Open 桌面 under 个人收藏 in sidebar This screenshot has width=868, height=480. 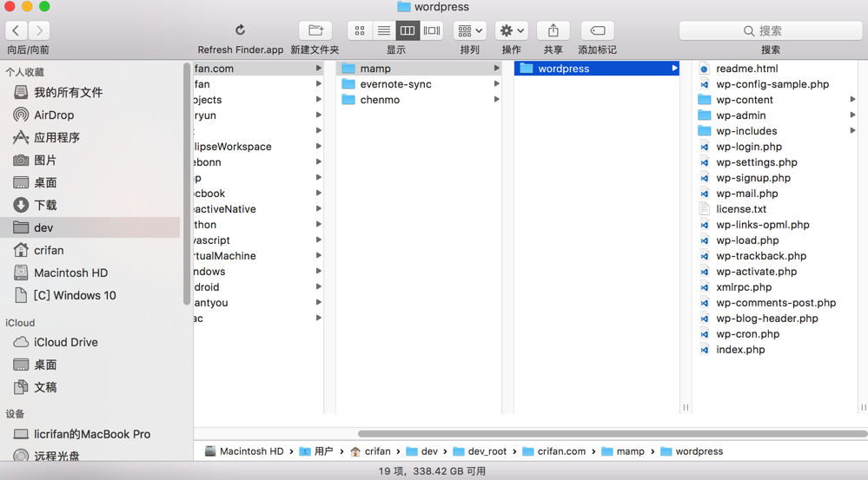click(45, 182)
